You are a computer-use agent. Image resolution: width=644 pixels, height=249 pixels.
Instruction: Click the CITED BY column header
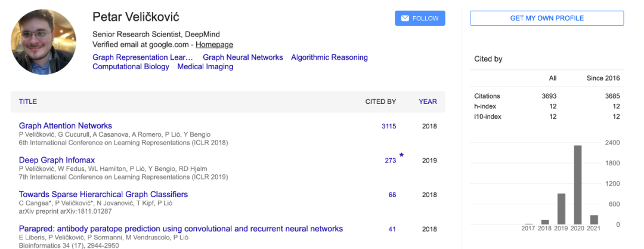[380, 102]
